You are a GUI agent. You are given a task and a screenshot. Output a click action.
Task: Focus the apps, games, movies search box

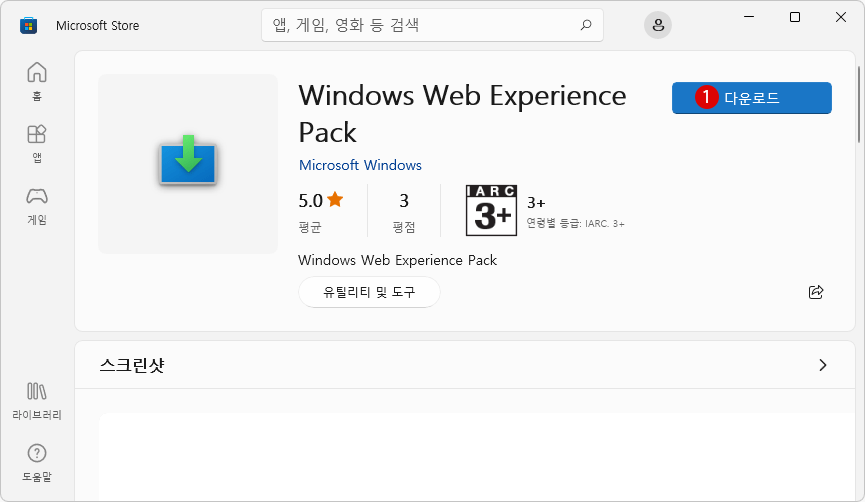[x=432, y=25]
